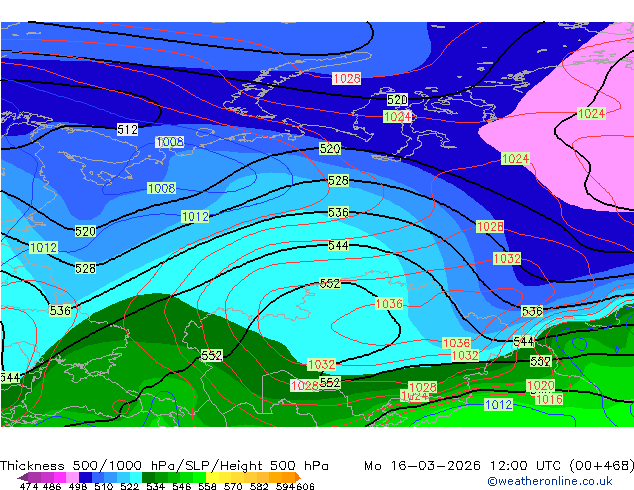Pick the yellow legend swatch
634x490 pixels.
(213, 477)
